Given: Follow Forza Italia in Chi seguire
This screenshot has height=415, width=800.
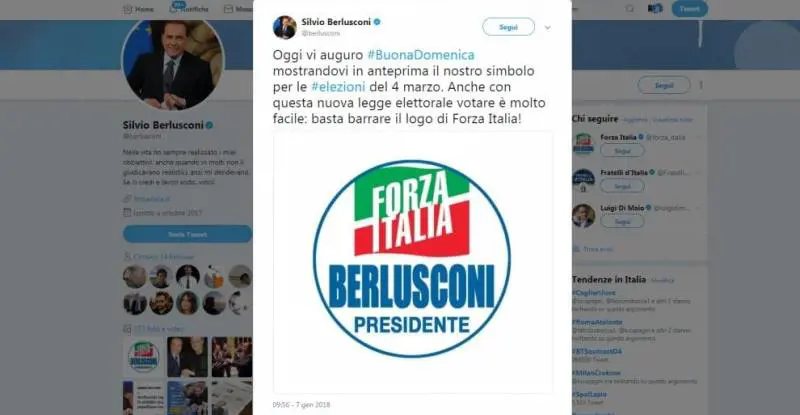Looking at the screenshot, I should tap(622, 151).
